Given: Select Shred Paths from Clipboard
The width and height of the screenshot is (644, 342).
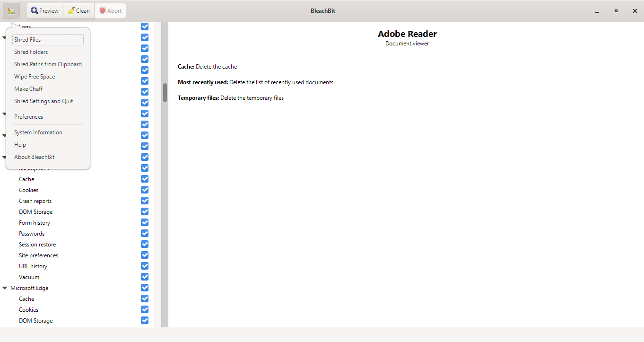Looking at the screenshot, I should pos(48,64).
